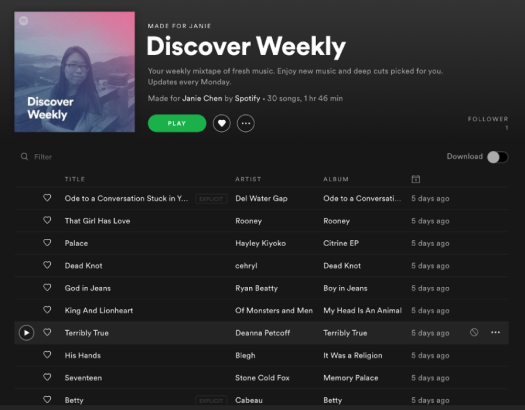
Task: Click the Discover Weekly cover art
Action: pyautogui.click(x=75, y=72)
